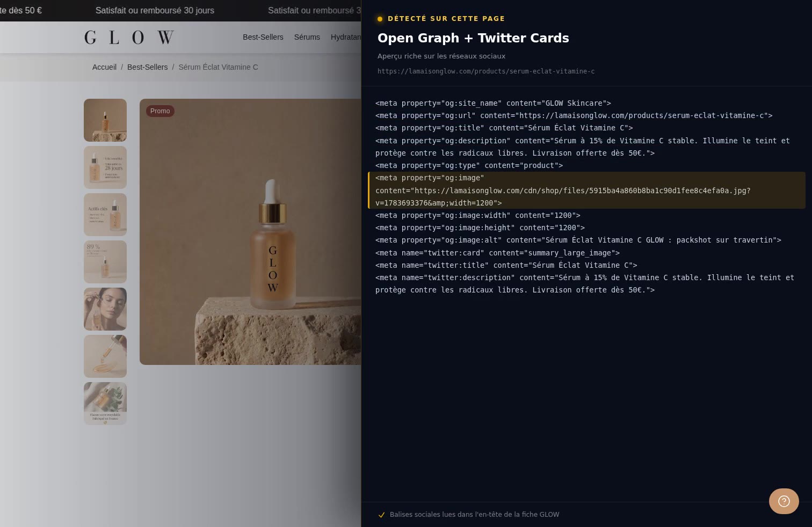
Task: Click the og:site_name meta tag line
Action: [493, 103]
